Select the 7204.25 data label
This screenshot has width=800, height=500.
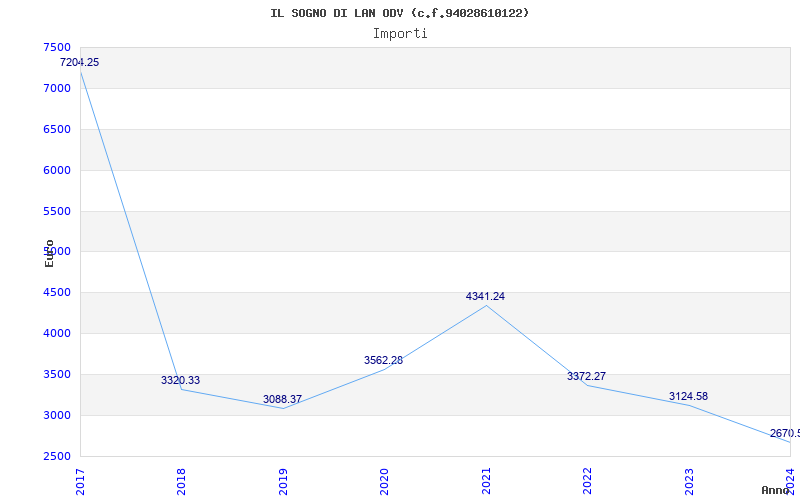click(80, 62)
